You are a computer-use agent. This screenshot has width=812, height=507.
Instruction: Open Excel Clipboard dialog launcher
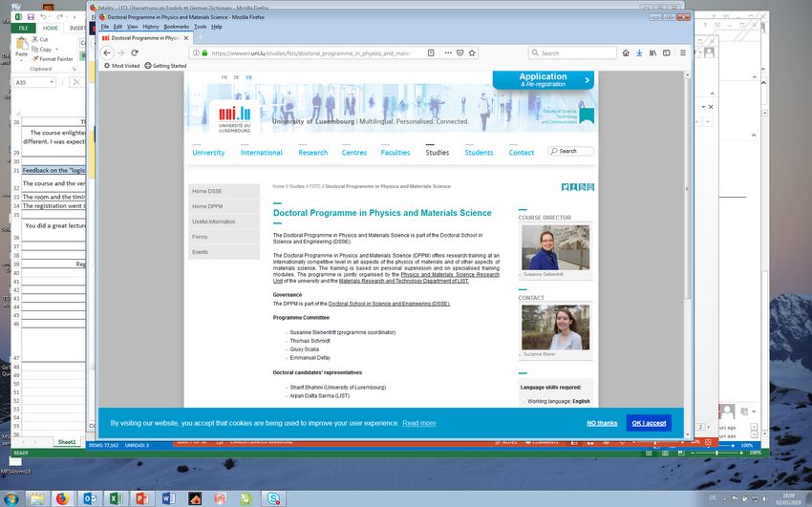tap(75, 69)
